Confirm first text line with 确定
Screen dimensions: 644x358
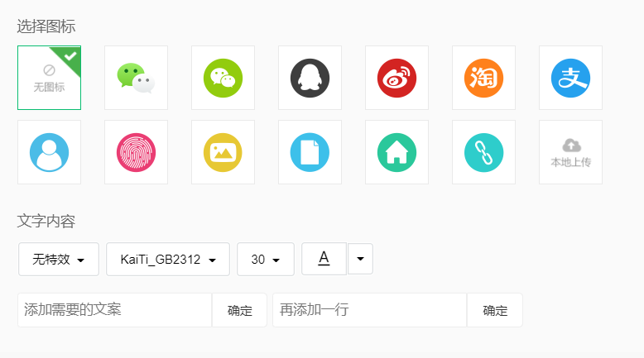tap(240, 310)
